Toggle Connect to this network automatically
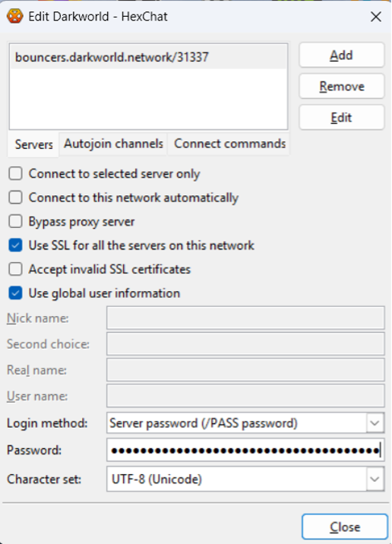Image resolution: width=392 pixels, height=544 pixels. coord(16,198)
